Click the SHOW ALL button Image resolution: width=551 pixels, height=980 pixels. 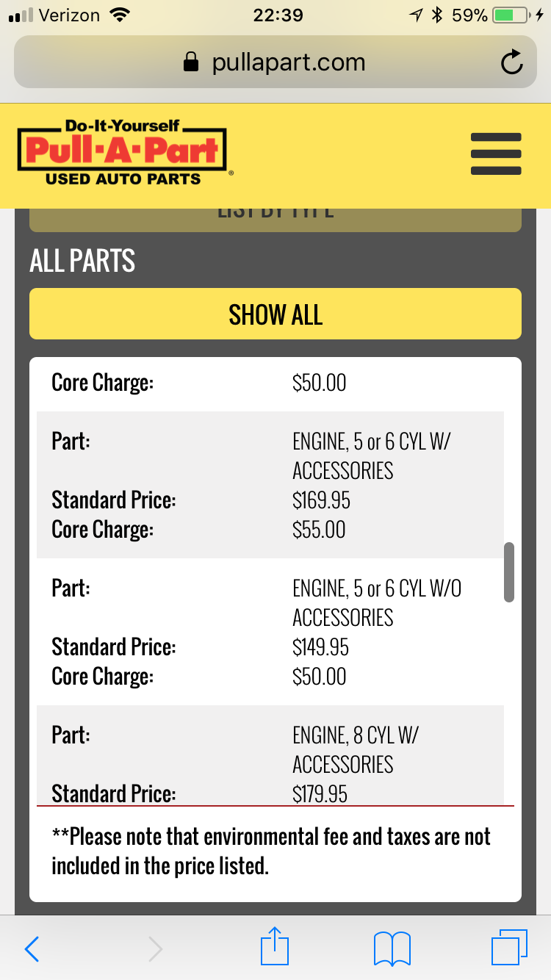[x=275, y=314]
